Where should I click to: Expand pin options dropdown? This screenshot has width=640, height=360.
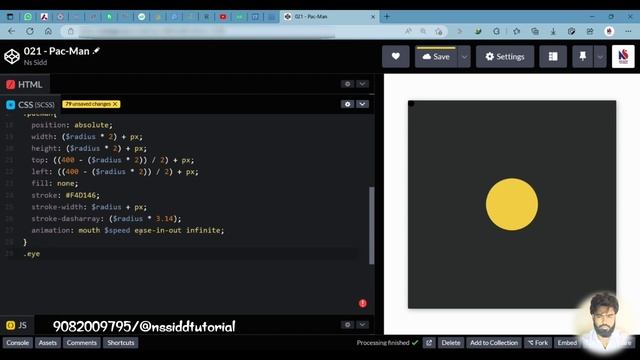[600, 57]
